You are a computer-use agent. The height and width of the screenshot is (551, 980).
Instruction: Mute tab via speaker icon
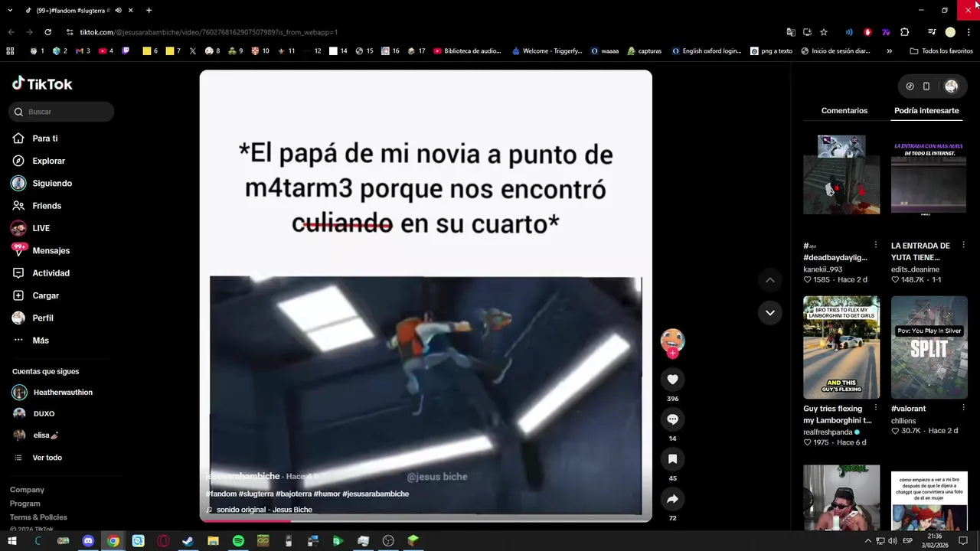pos(118,10)
